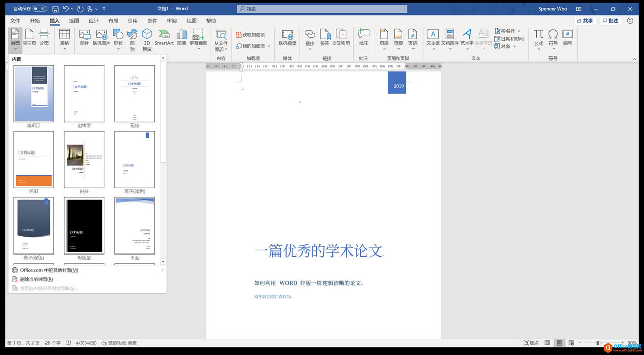Toggle 焦点 focus mode in status bar
Image resolution: width=644 pixels, height=355 pixels.
coord(531,343)
